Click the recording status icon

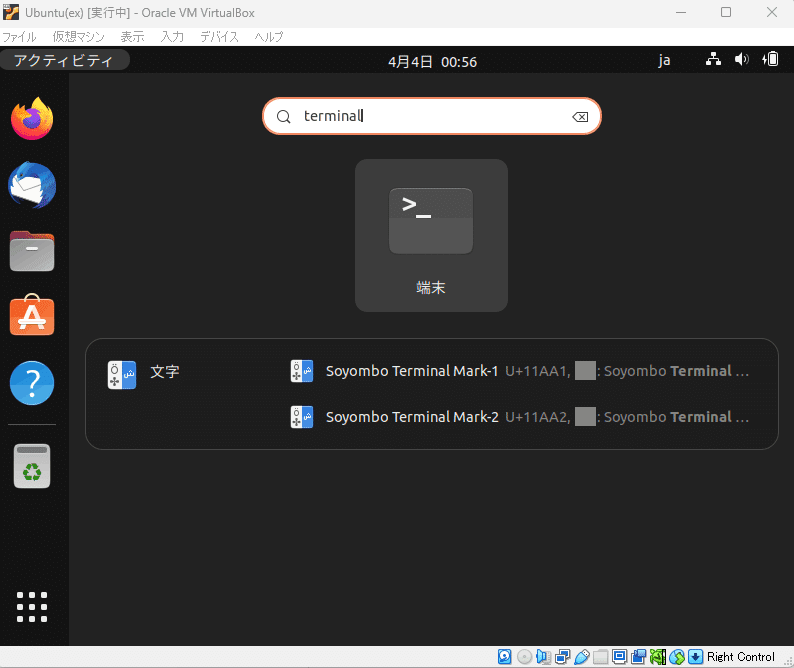pyautogui.click(x=639, y=657)
